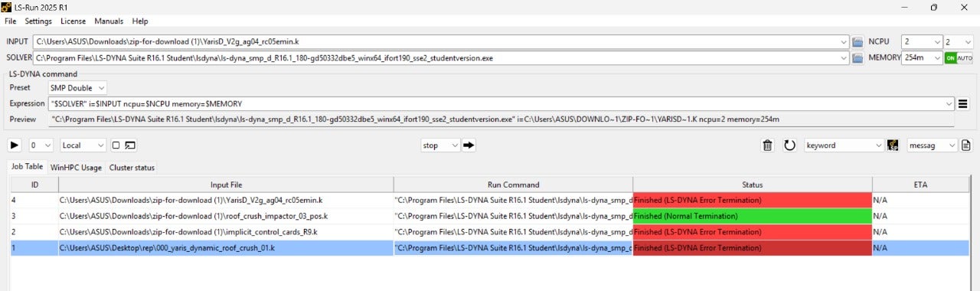Click the empty square icon beside Local
980x291 pixels.
pos(116,145)
